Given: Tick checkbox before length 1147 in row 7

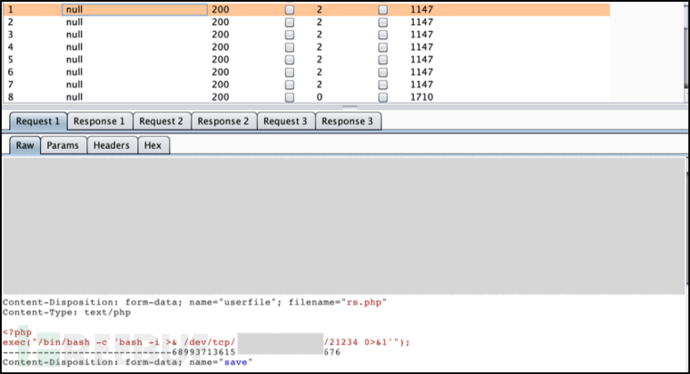Looking at the screenshot, I should pyautogui.click(x=383, y=84).
